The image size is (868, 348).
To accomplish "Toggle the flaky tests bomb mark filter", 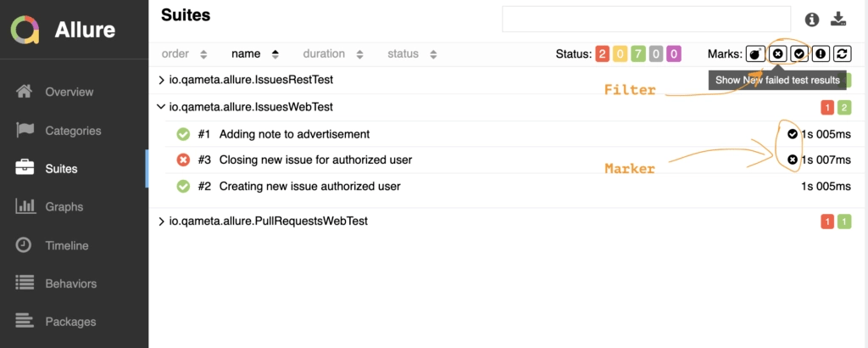I will click(x=755, y=54).
